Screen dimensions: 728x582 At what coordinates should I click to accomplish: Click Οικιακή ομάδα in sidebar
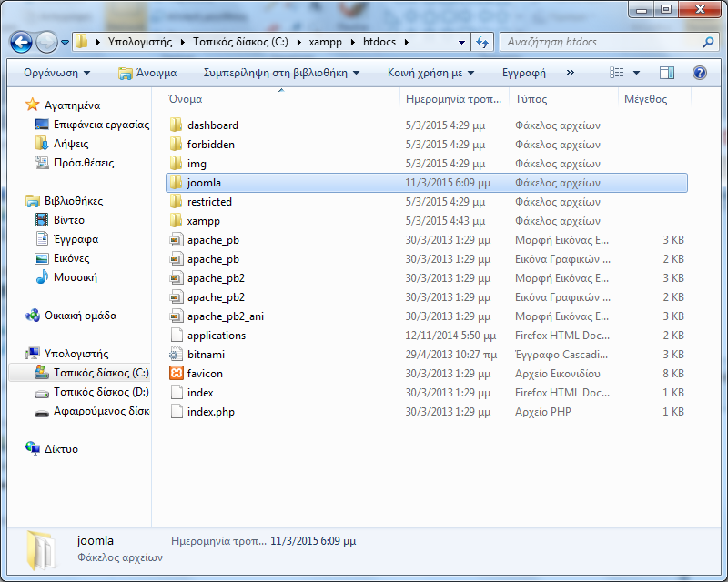(x=80, y=316)
